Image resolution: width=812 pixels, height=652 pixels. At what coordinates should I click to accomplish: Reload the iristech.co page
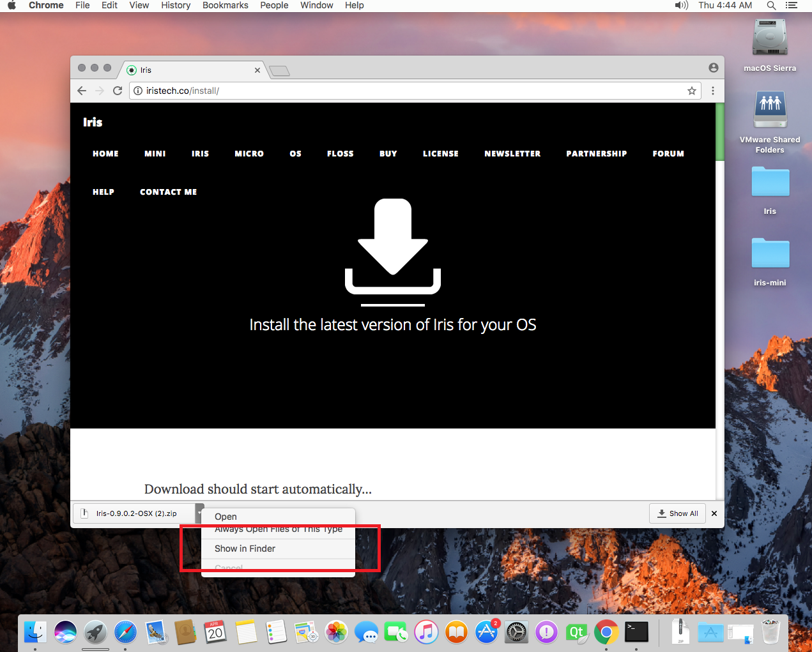tap(118, 91)
